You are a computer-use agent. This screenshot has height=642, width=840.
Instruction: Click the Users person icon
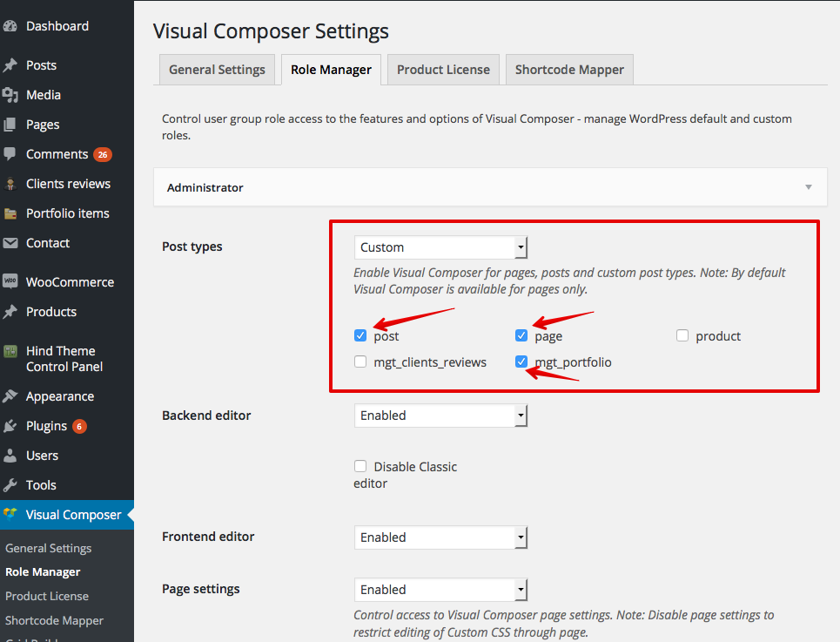click(x=10, y=456)
